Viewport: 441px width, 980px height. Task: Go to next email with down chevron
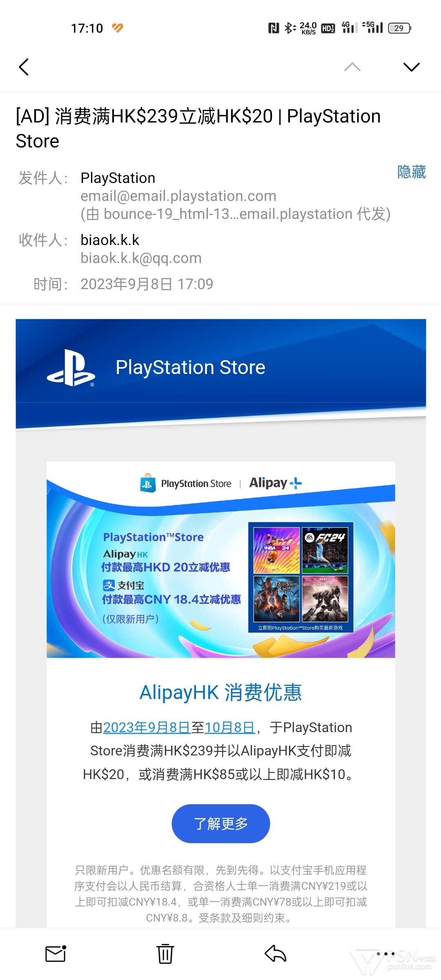tap(411, 67)
